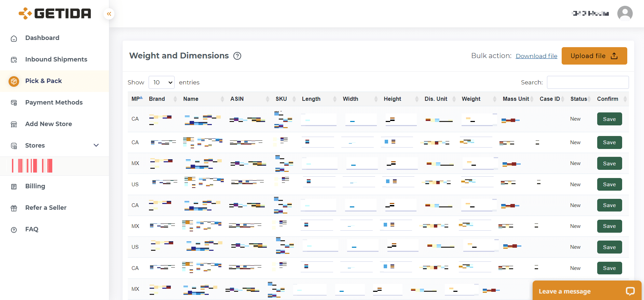Viewport: 644px width, 300px height.
Task: Open the Leave a message chat widget
Action: tap(587, 291)
